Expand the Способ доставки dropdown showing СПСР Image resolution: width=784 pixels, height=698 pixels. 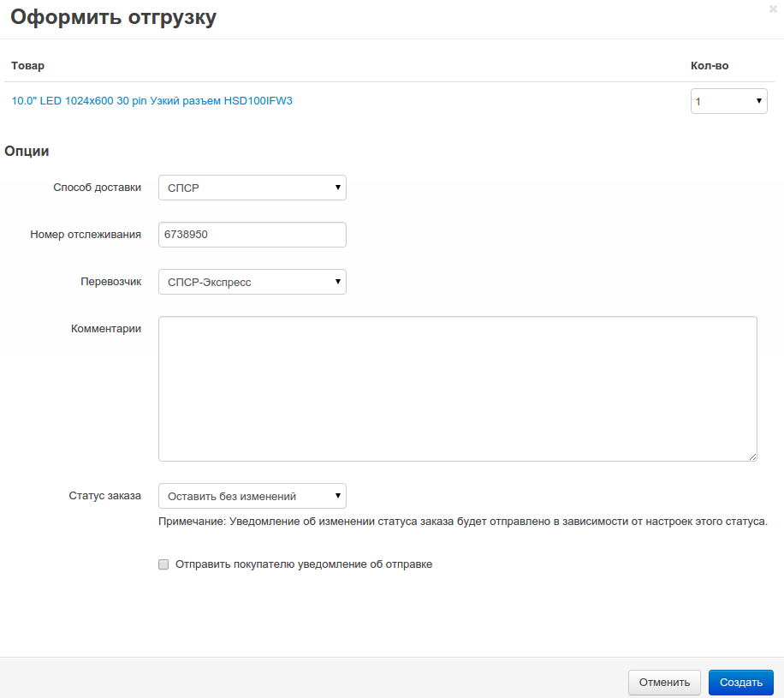(252, 188)
